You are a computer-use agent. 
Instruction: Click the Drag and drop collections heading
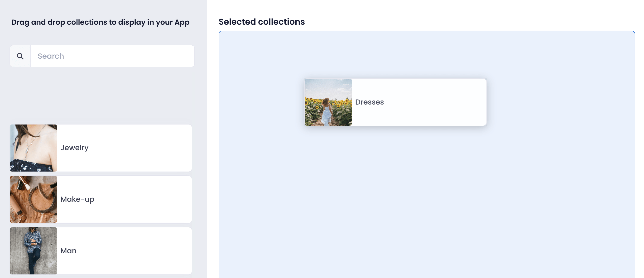[100, 22]
